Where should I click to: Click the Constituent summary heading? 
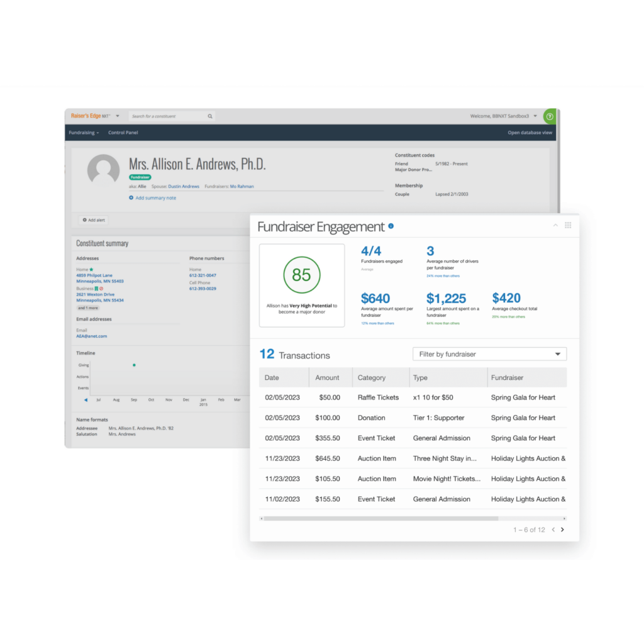pos(103,243)
